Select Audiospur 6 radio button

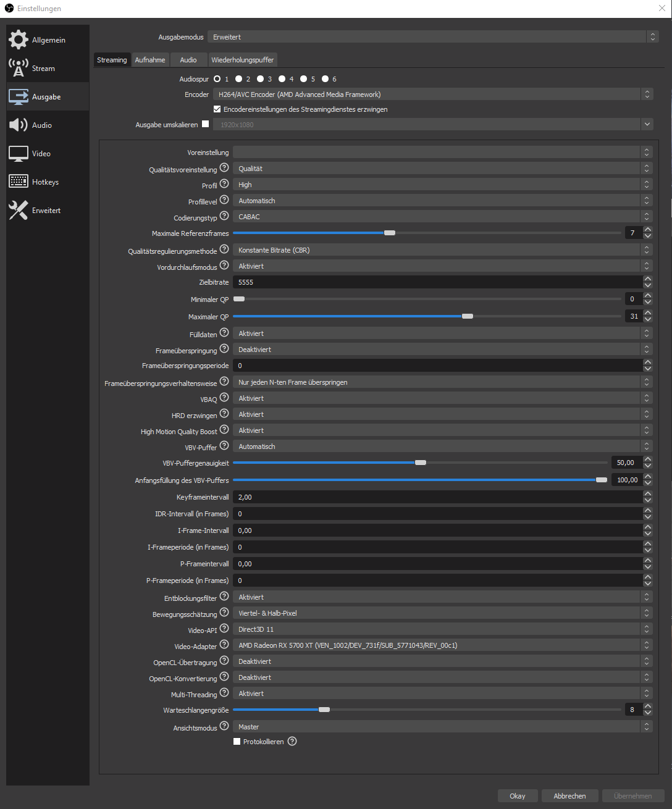pyautogui.click(x=325, y=79)
